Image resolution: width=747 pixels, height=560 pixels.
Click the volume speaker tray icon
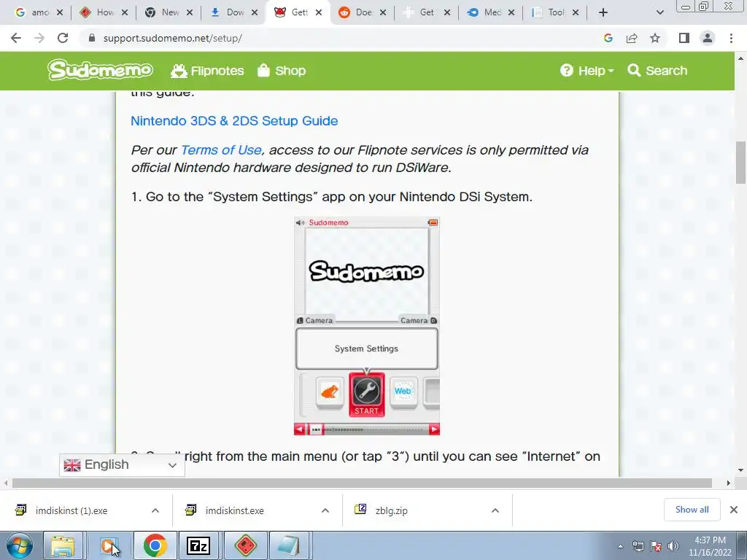click(673, 546)
